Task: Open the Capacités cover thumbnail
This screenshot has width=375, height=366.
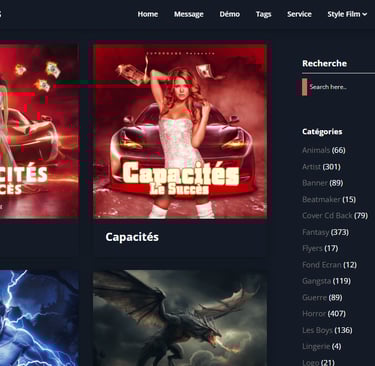Action: click(180, 131)
